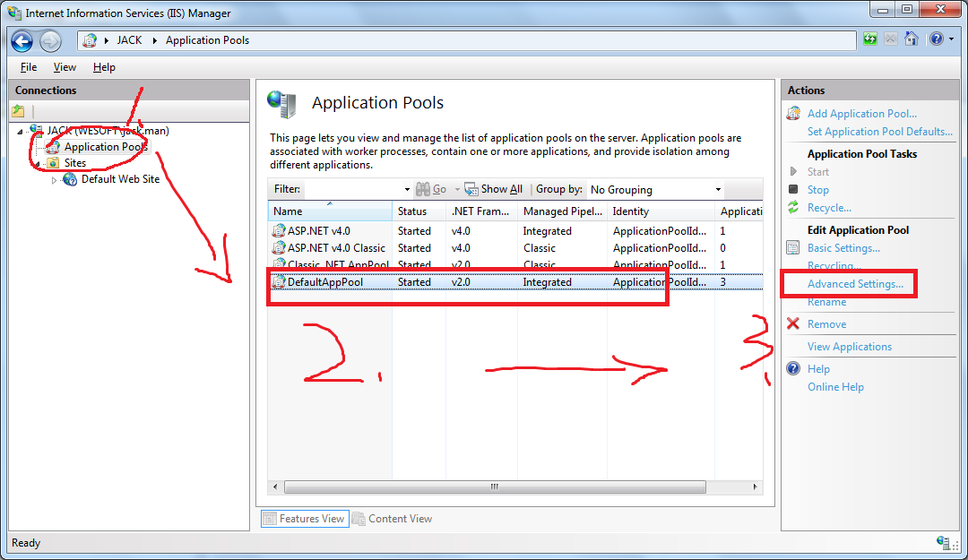Image resolution: width=968 pixels, height=560 pixels.
Task: Click the ASP.NET v4.0 Classic pool icon
Action: pyautogui.click(x=279, y=247)
